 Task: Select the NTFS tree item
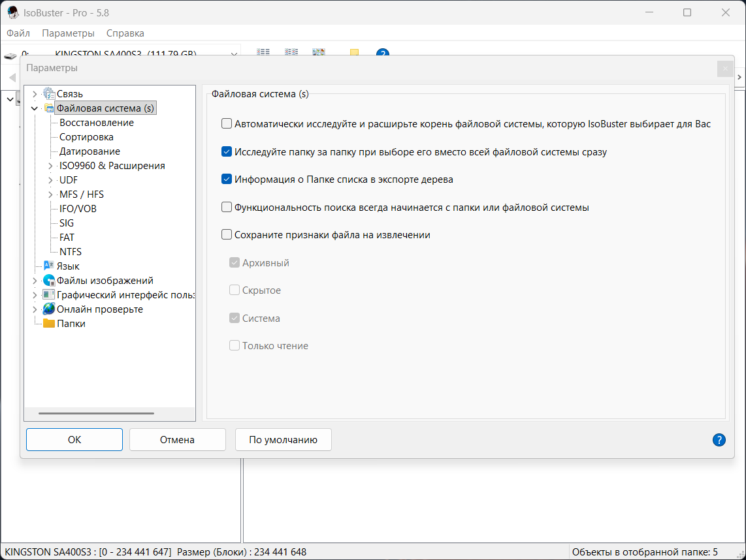[x=71, y=251]
